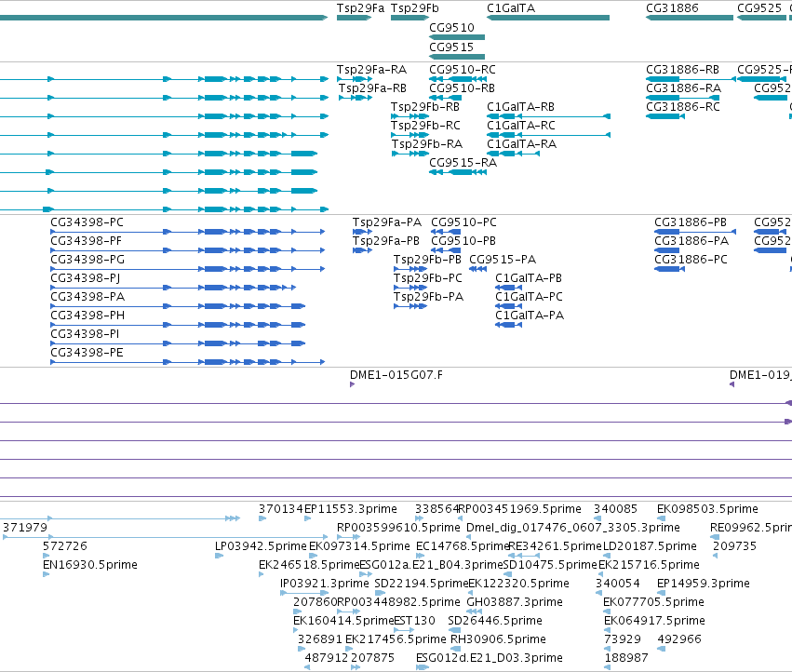Image resolution: width=792 pixels, height=672 pixels.
Task: Select the Tsp29Fb gene label
Action: click(x=415, y=8)
